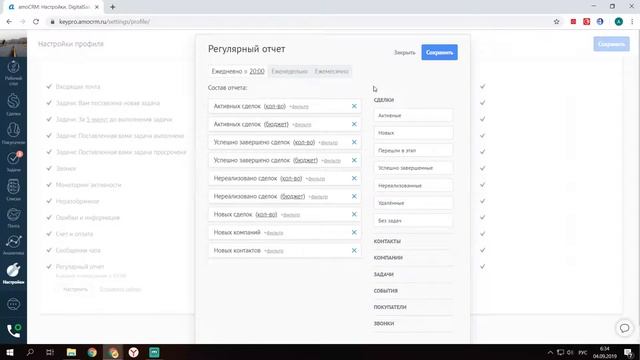This screenshot has height=360, width=640.
Task: Expand the ЗВОНКИ section
Action: coord(384,323)
